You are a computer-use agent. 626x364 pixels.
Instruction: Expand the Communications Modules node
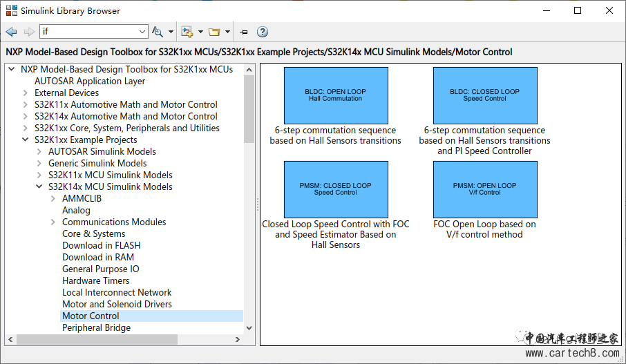coord(53,222)
